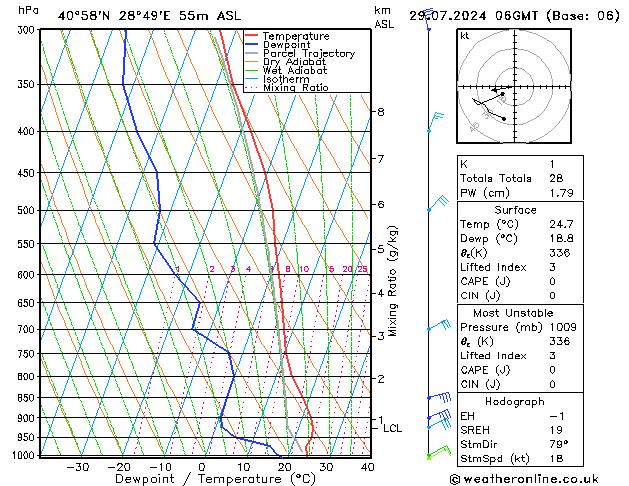The width and height of the screenshot is (629, 486).
Task: Click the StmDir value 79°
Action: pyautogui.click(x=559, y=444)
